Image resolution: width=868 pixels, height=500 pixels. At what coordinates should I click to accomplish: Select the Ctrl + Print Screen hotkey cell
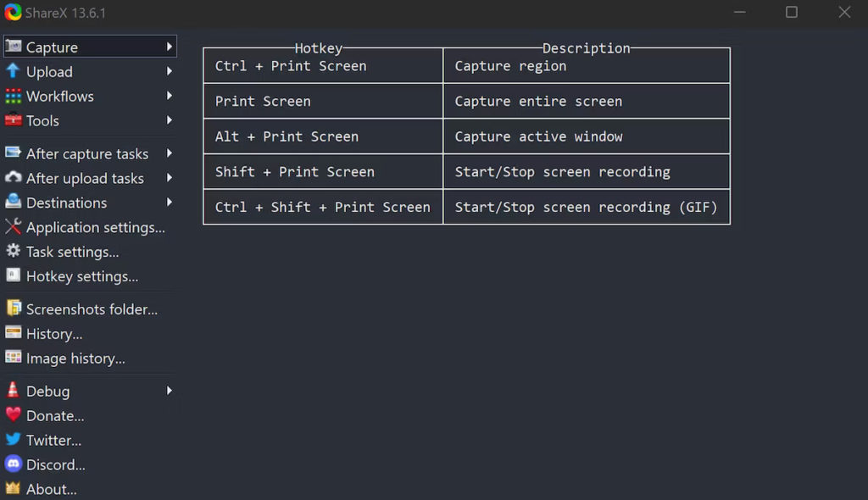(x=323, y=66)
